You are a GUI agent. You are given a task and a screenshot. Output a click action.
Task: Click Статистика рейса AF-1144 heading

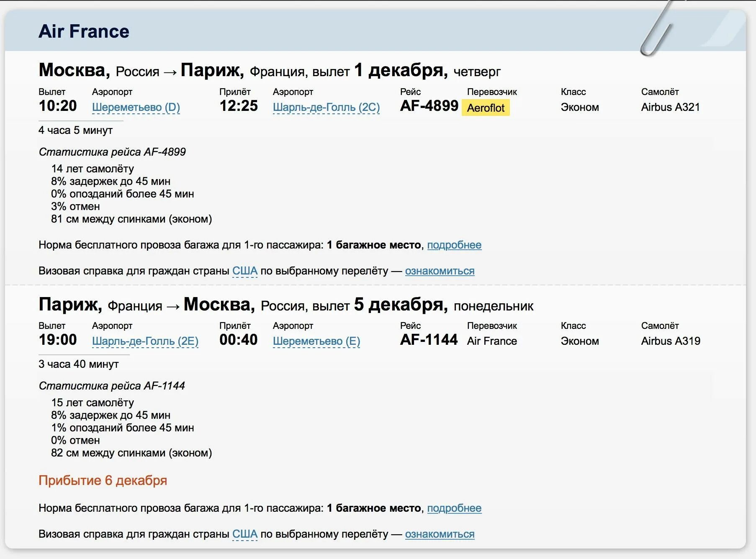pos(112,386)
